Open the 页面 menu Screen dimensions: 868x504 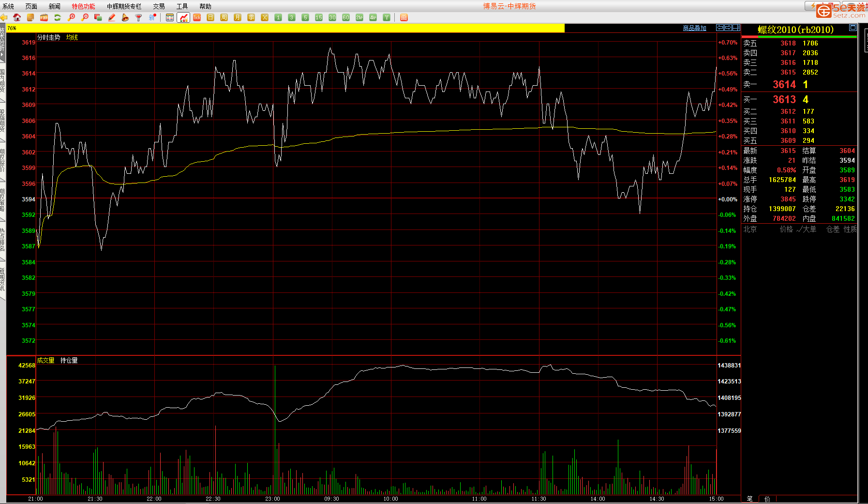click(31, 6)
